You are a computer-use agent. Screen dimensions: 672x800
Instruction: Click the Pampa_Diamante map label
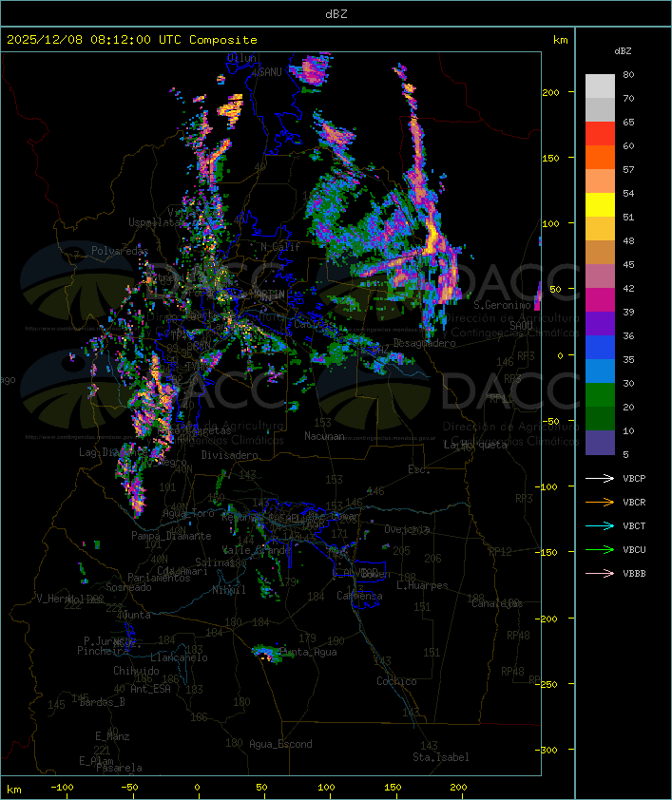pyautogui.click(x=171, y=536)
